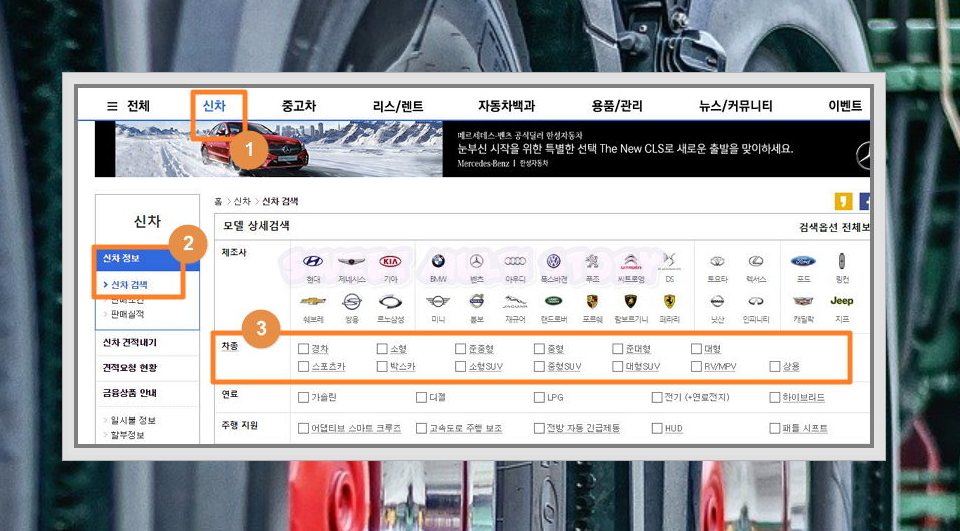Select the Citroën (시트로엥) logo
The image size is (960, 531).
pos(631,262)
